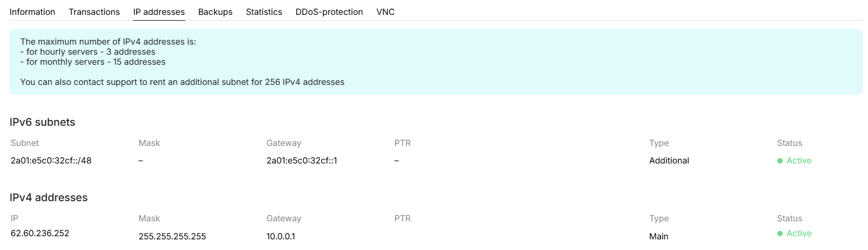868x250 pixels.
Task: Click the green status dot in the IPv6 subnet row
Action: (780, 161)
